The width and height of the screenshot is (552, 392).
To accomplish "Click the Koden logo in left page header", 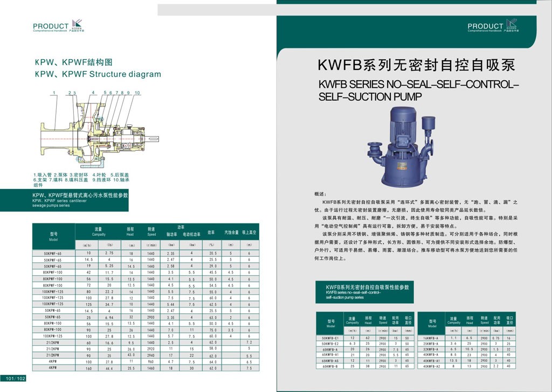I will [x=77, y=25].
